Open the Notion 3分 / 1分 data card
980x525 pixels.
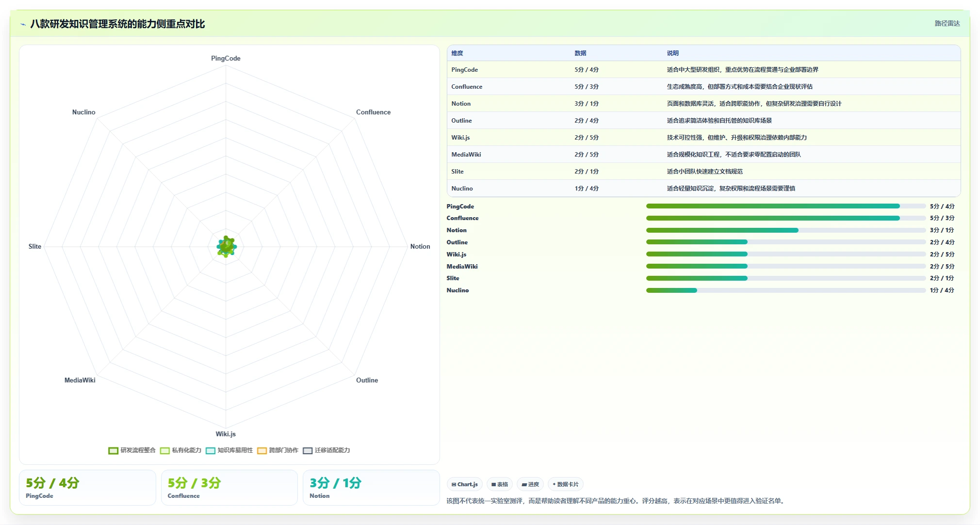(371, 488)
